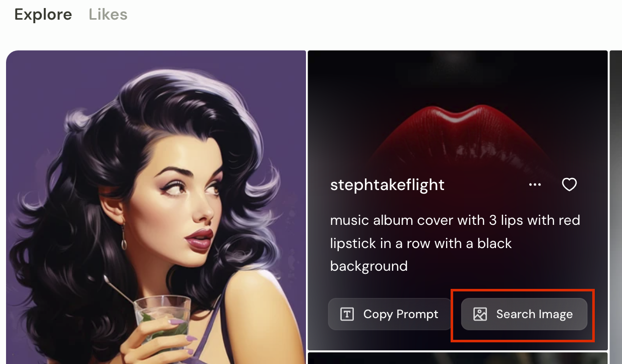
Task: Open the Likes tab
Action: pyautogui.click(x=108, y=15)
